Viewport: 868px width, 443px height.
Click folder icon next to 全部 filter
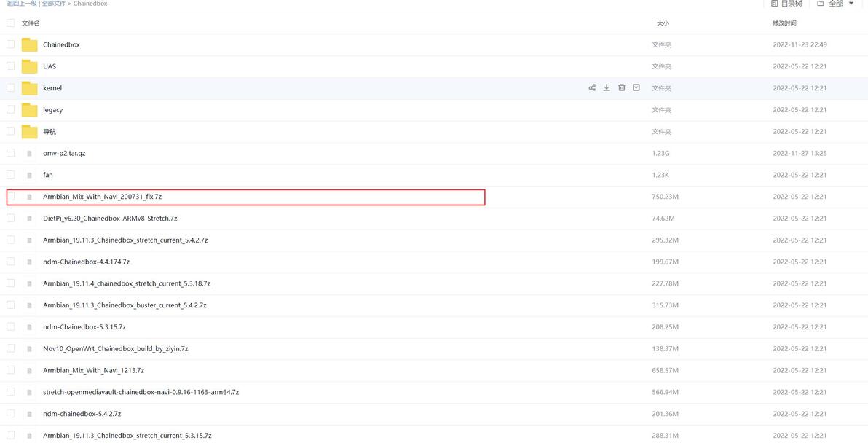(x=821, y=4)
